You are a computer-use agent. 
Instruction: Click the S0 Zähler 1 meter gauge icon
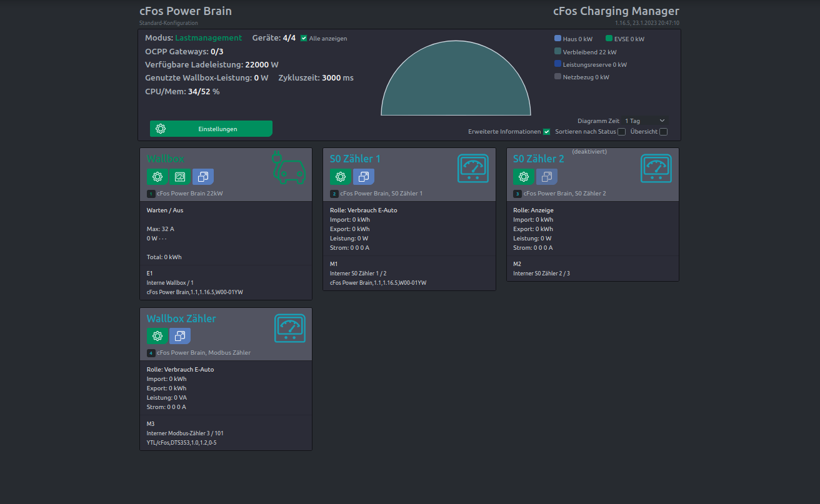tap(473, 169)
